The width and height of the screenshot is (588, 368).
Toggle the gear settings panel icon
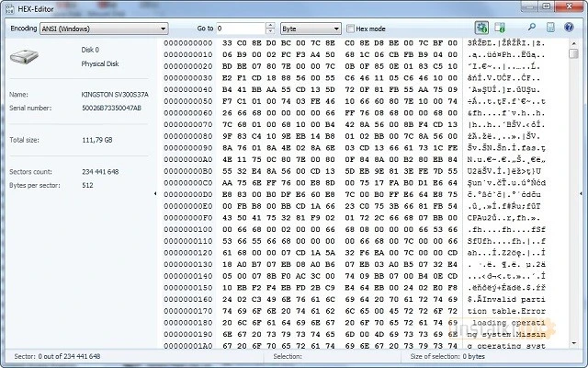tap(481, 28)
